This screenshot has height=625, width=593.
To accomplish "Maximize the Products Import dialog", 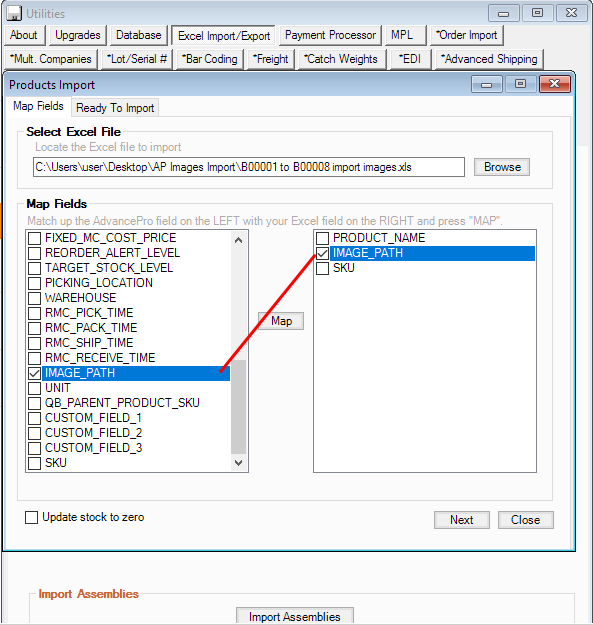I will click(x=520, y=84).
